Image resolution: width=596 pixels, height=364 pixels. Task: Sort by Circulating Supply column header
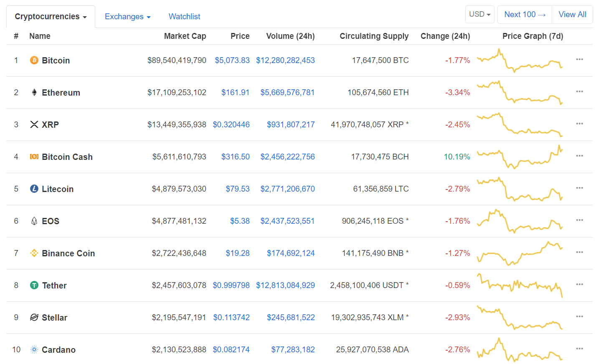[x=374, y=36]
